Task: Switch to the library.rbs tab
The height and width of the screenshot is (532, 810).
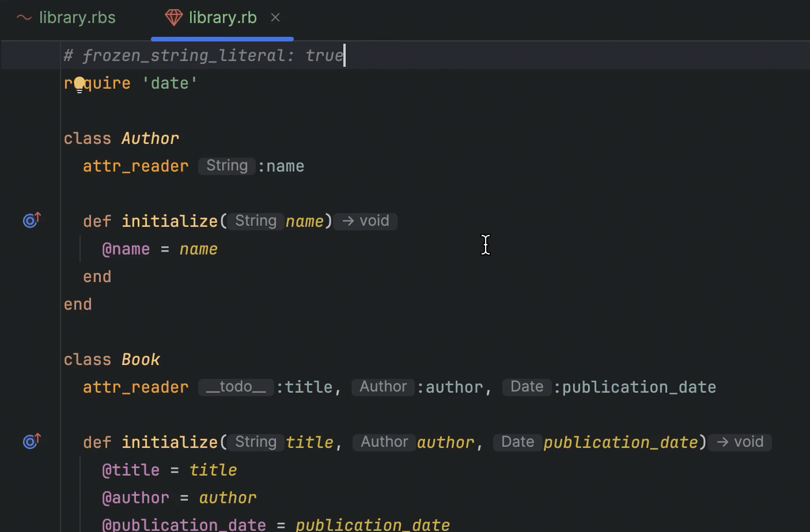Action: tap(77, 18)
